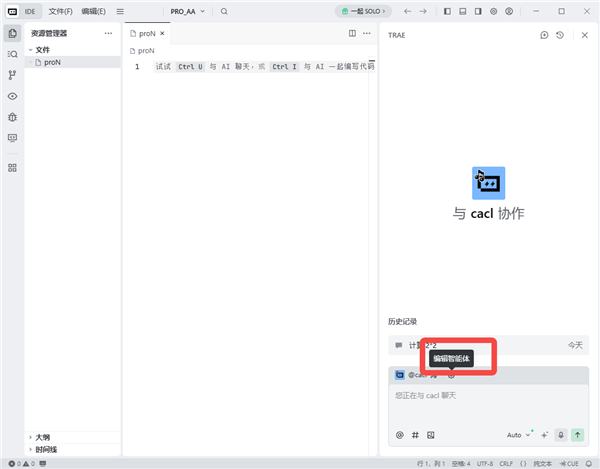Start a new chat in TRAE panel
Viewport: 600px width, 469px height.
[x=544, y=35]
